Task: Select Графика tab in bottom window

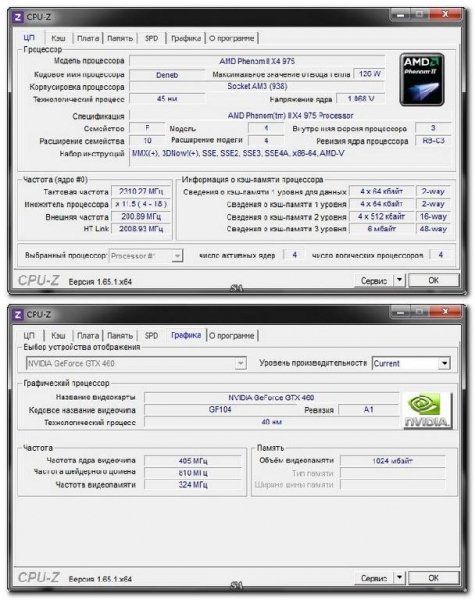Action: pos(186,335)
